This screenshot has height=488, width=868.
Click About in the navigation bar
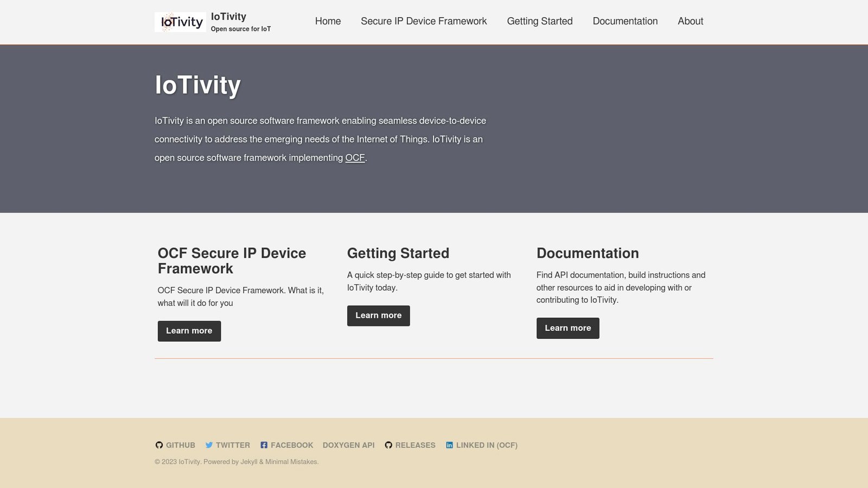coord(690,21)
